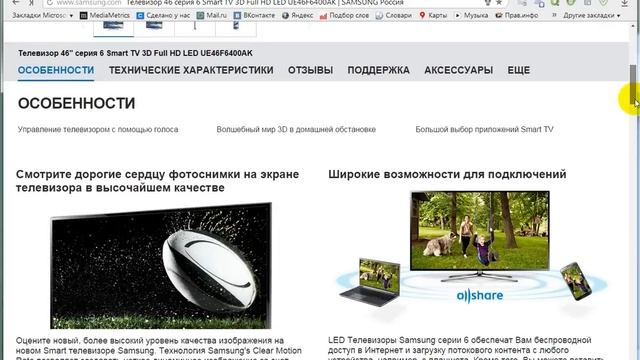The width and height of the screenshot is (640, 360).
Task: Show hidden bookmarks via the » chevron
Action: click(554, 15)
